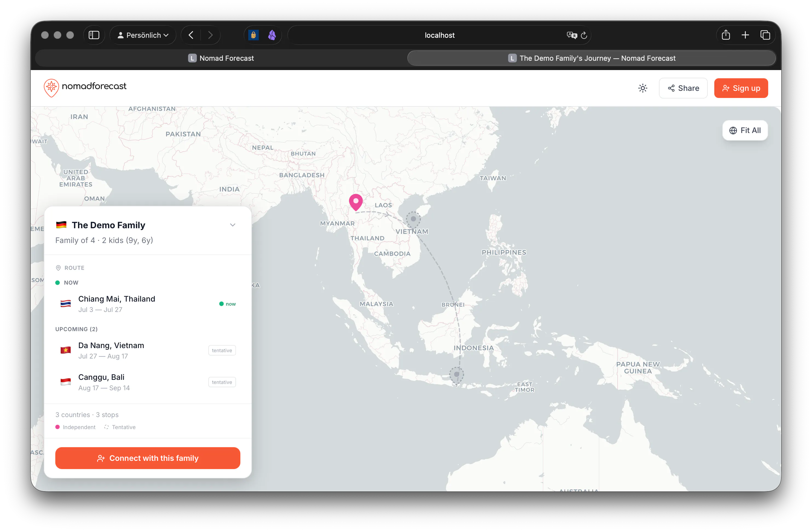Toggle the light/dark theme sun icon
This screenshot has height=532, width=812.
[x=643, y=88]
